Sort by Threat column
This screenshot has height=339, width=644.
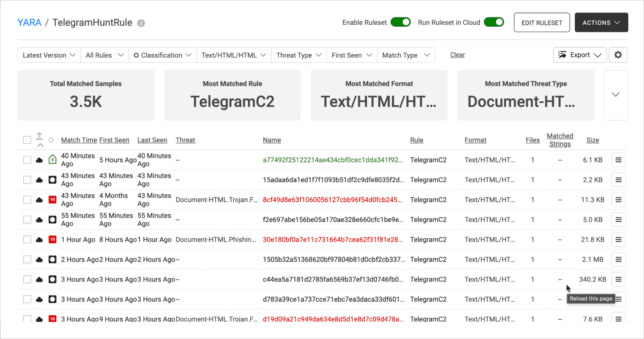[x=185, y=140]
